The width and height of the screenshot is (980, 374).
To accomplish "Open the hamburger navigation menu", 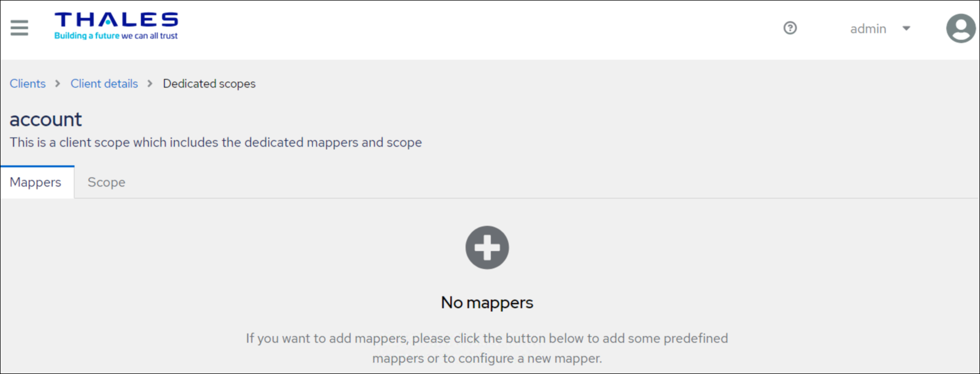I will pyautogui.click(x=19, y=28).
